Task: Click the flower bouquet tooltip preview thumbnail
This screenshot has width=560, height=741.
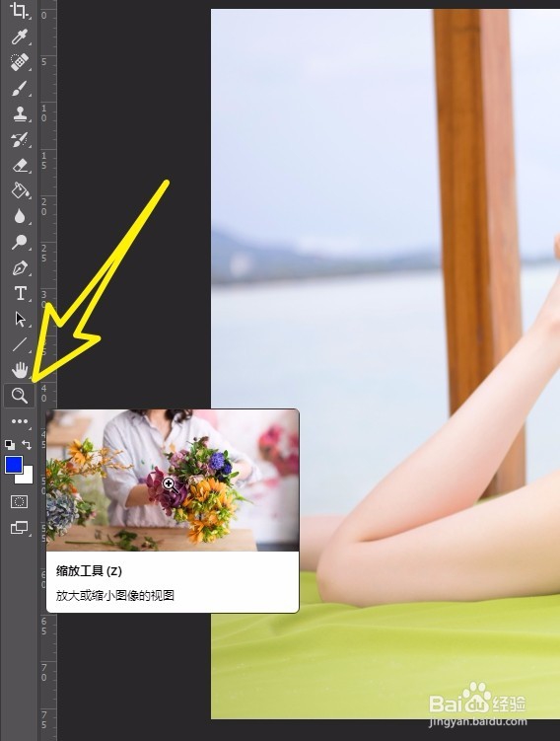Action: tap(173, 481)
